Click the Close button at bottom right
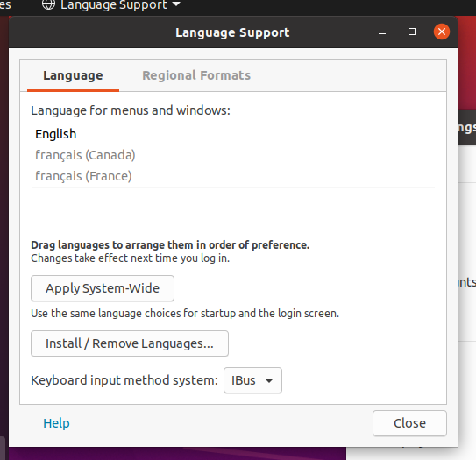 pyautogui.click(x=409, y=423)
